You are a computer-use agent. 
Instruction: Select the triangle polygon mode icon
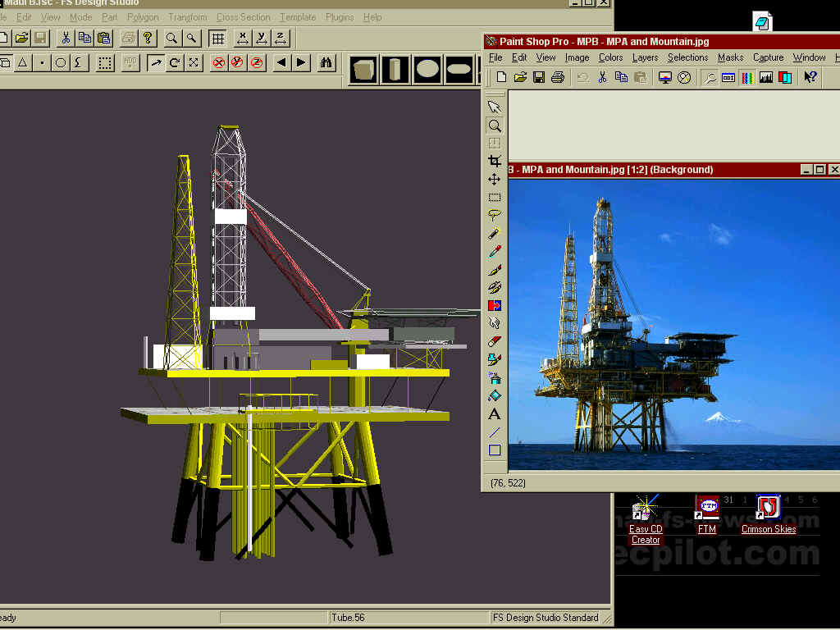tap(22, 62)
